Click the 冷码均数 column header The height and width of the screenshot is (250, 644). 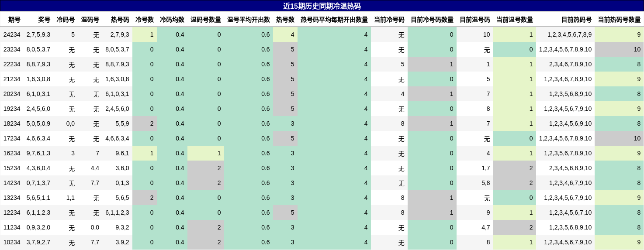click(172, 20)
